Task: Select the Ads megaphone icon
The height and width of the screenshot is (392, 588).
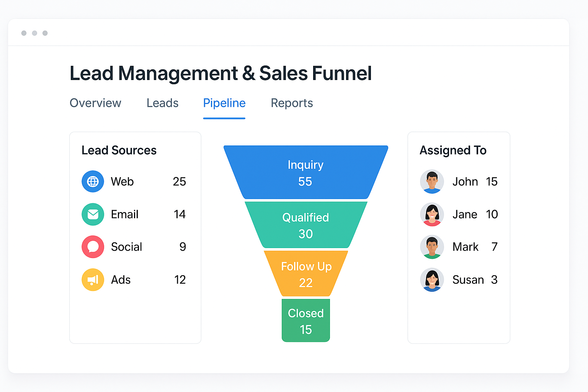Action: [93, 280]
